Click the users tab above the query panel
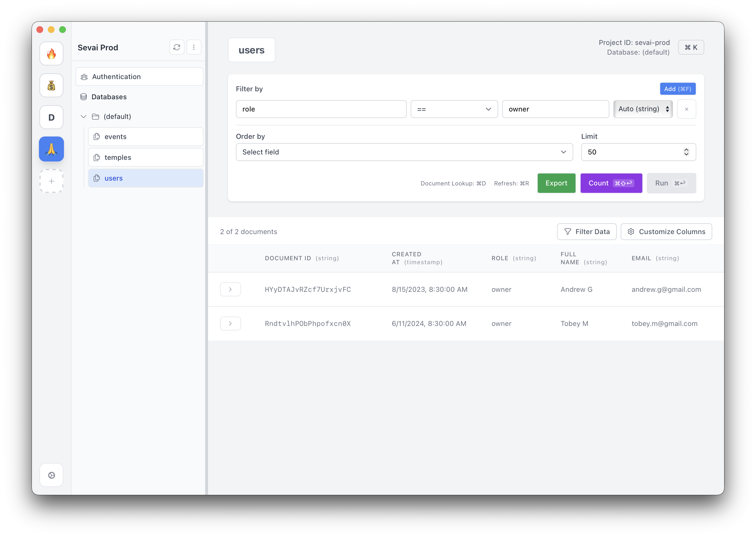 tap(252, 50)
